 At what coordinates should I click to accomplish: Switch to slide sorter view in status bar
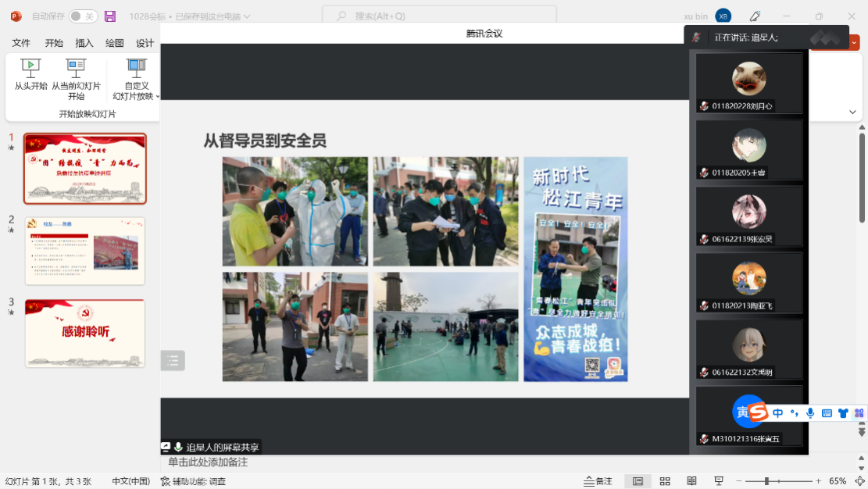[665, 481]
